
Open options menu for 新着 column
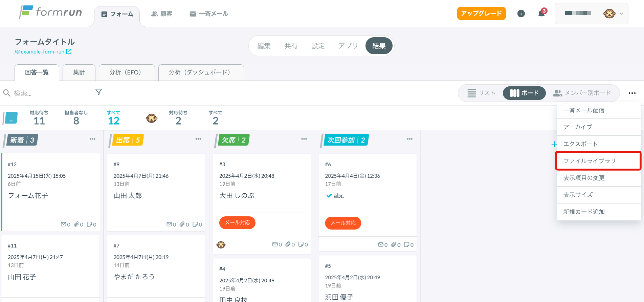(92, 139)
